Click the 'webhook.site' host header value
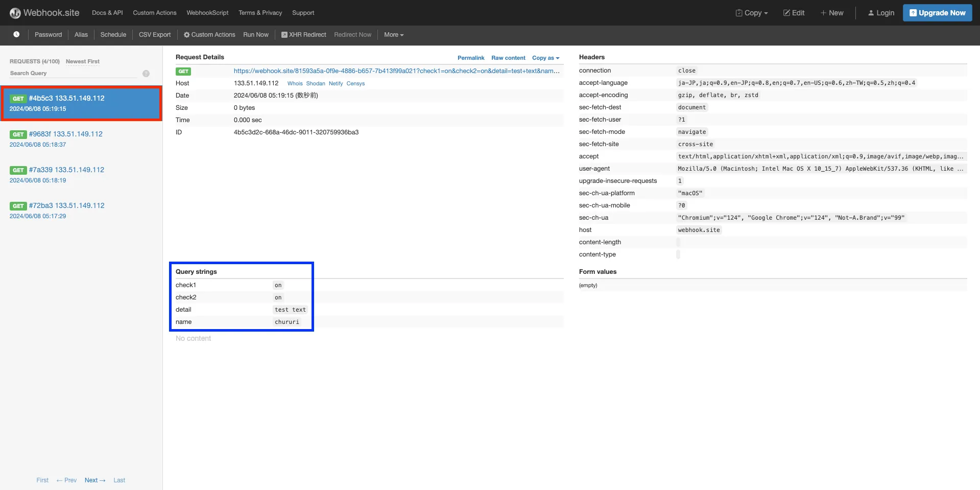Image resolution: width=980 pixels, height=490 pixels. tap(699, 230)
